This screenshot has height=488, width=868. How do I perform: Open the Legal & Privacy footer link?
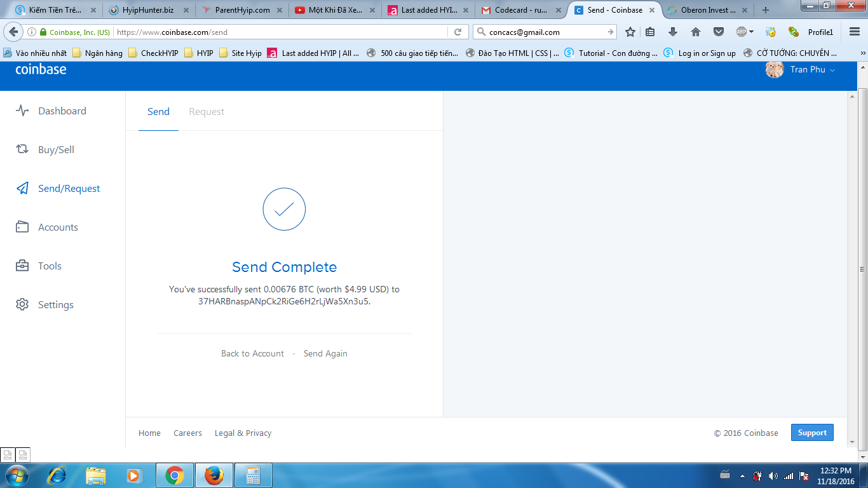243,433
